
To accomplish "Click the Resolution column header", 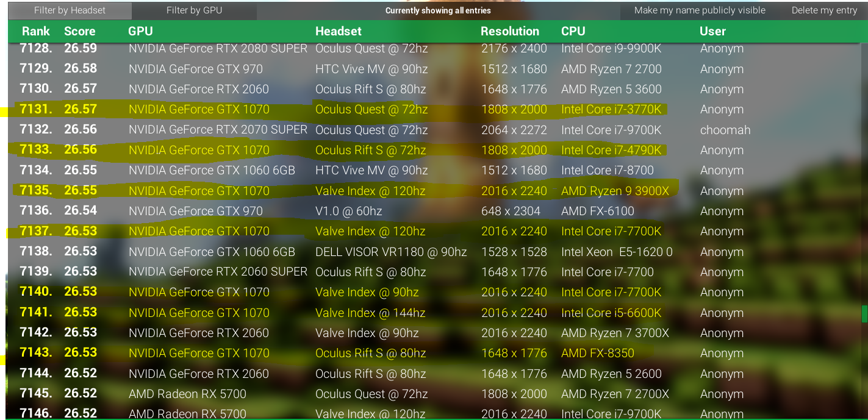I will click(510, 31).
